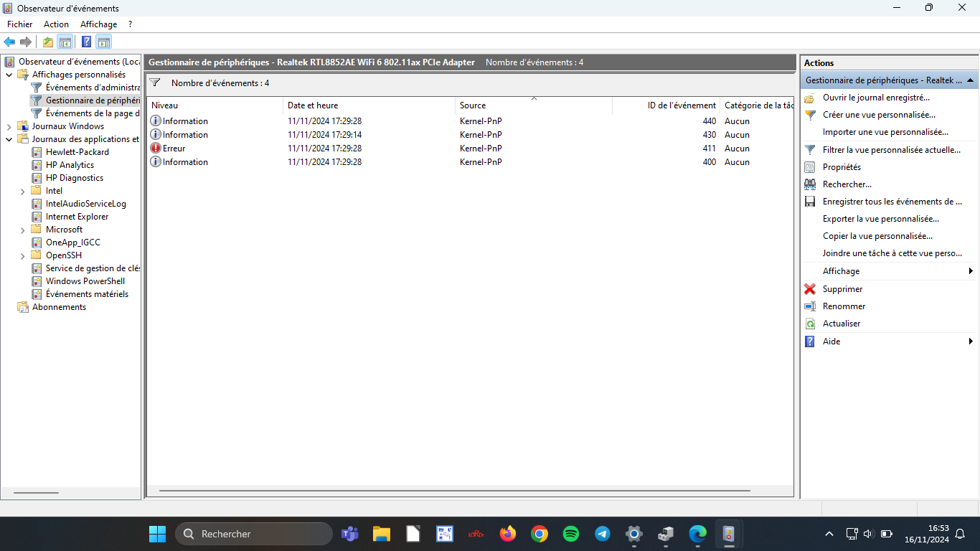Select the Erreur event 411 red icon
980x551 pixels.
tap(156, 149)
